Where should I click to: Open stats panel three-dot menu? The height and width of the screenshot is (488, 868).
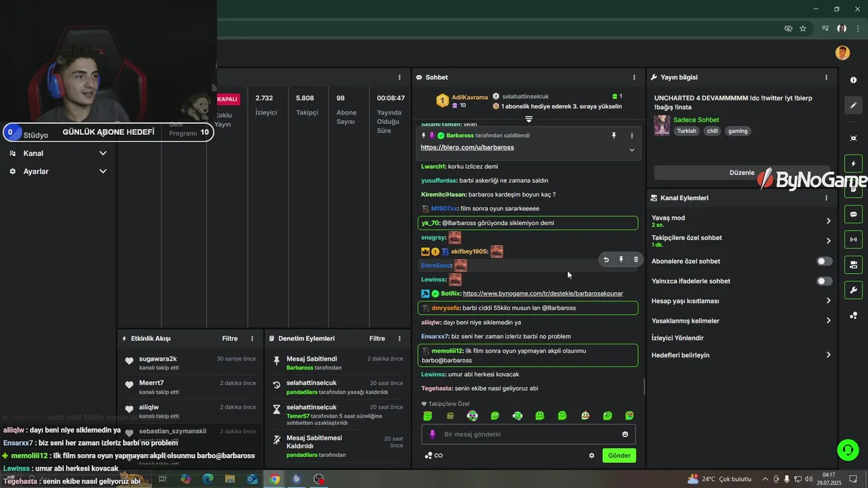(x=399, y=77)
